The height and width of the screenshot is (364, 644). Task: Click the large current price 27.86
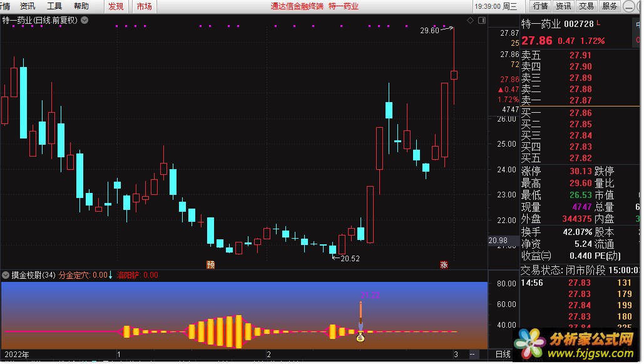tap(537, 41)
